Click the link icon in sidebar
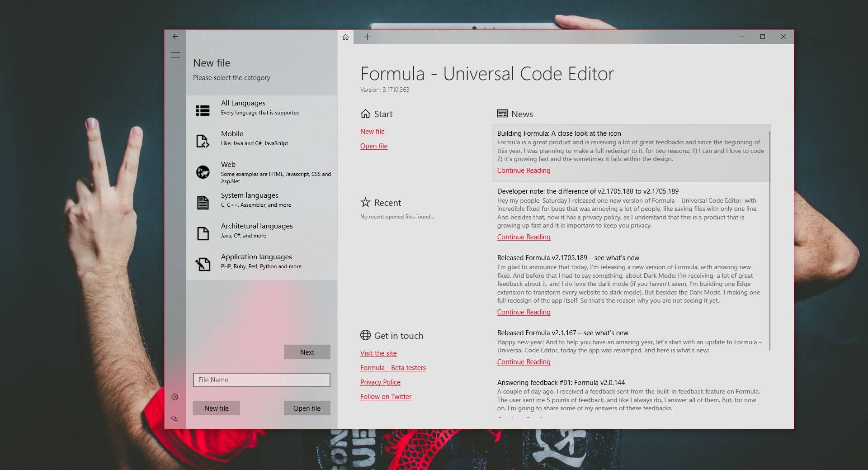Viewport: 868px width, 470px height. point(175,419)
